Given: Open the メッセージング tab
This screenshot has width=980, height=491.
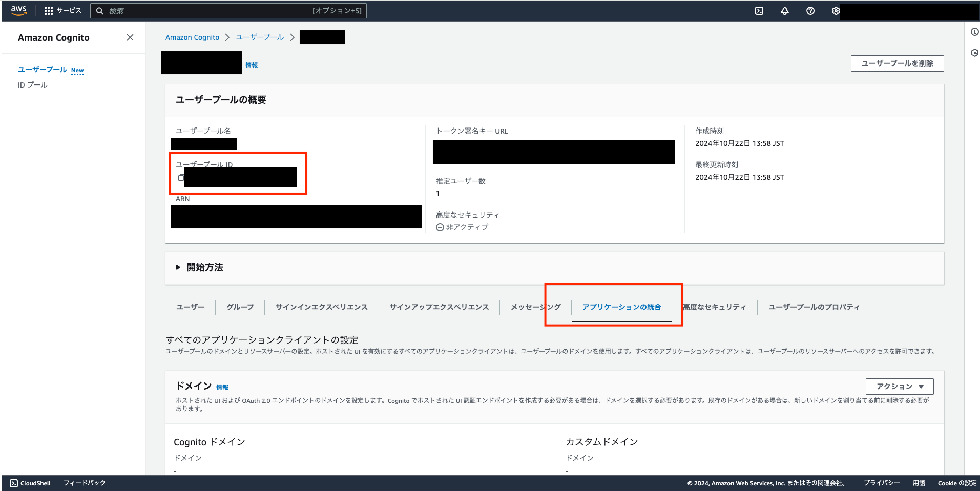Looking at the screenshot, I should [534, 307].
